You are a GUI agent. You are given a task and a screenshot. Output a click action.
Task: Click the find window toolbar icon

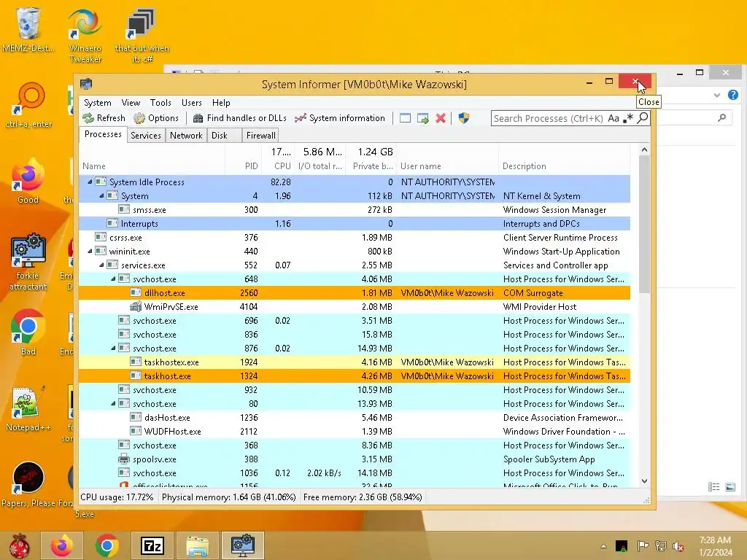405,118
